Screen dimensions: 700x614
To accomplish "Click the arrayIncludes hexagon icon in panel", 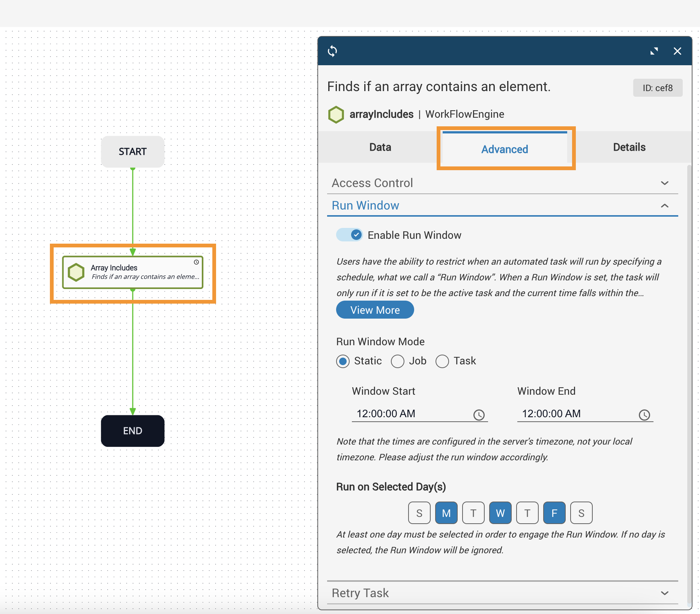I will (x=336, y=114).
